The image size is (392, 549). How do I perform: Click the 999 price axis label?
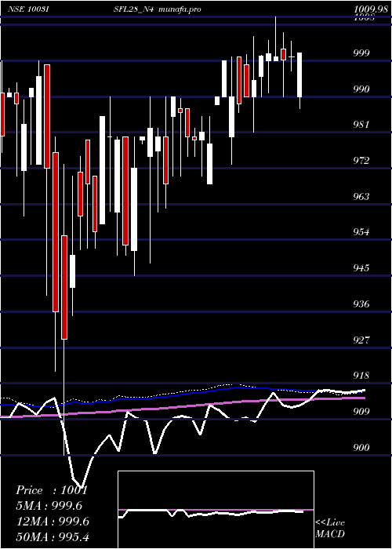[x=361, y=53]
